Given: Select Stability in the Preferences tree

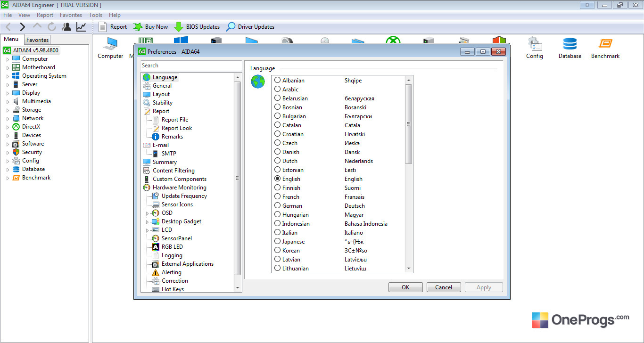Looking at the screenshot, I should coord(162,103).
